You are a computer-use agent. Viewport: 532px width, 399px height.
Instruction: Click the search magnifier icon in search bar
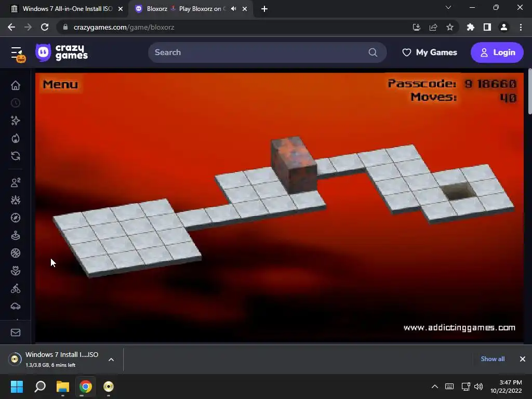[373, 52]
